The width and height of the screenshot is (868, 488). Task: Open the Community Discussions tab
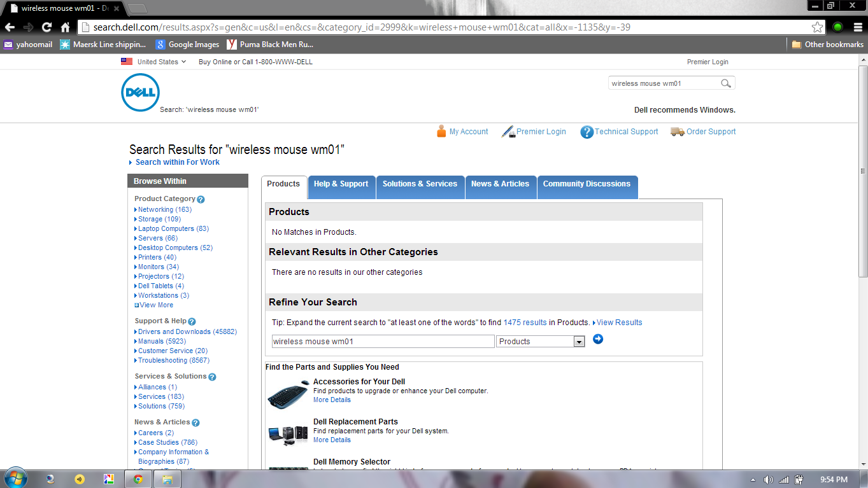tap(587, 184)
